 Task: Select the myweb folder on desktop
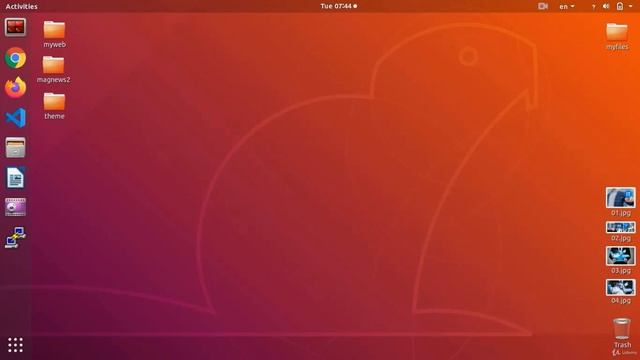[x=54, y=34]
